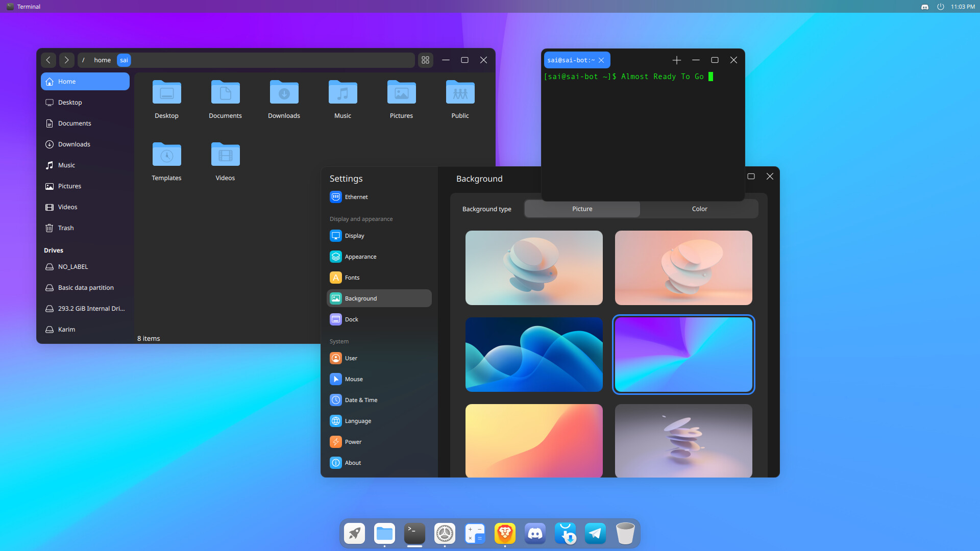Select Desktop in file manager sidebar
Screen dimensions: 980x551
point(85,103)
